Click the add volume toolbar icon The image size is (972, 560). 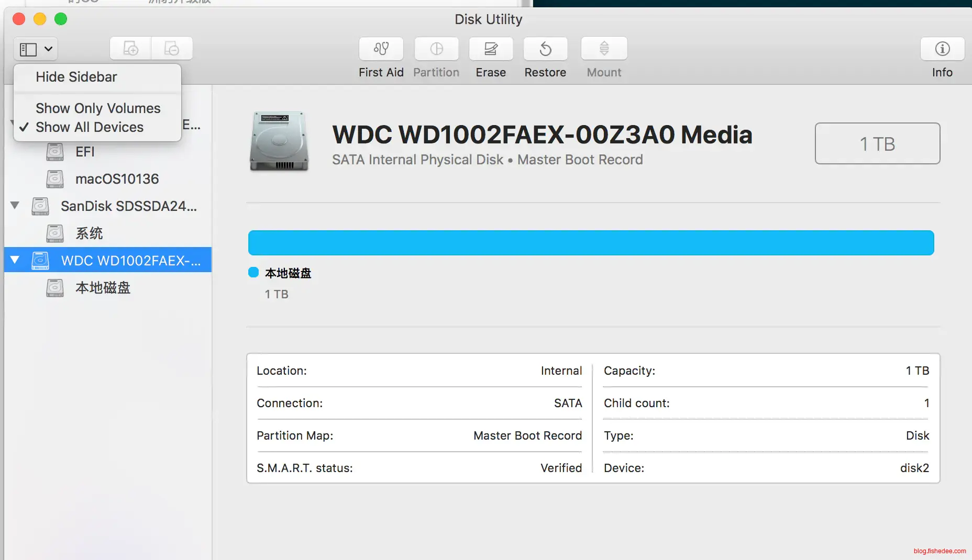(x=130, y=49)
